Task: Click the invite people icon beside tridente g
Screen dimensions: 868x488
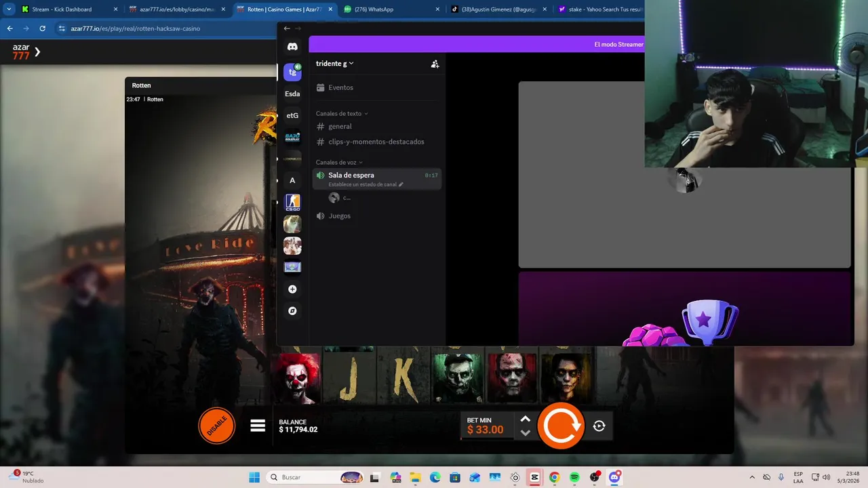Action: coord(435,64)
